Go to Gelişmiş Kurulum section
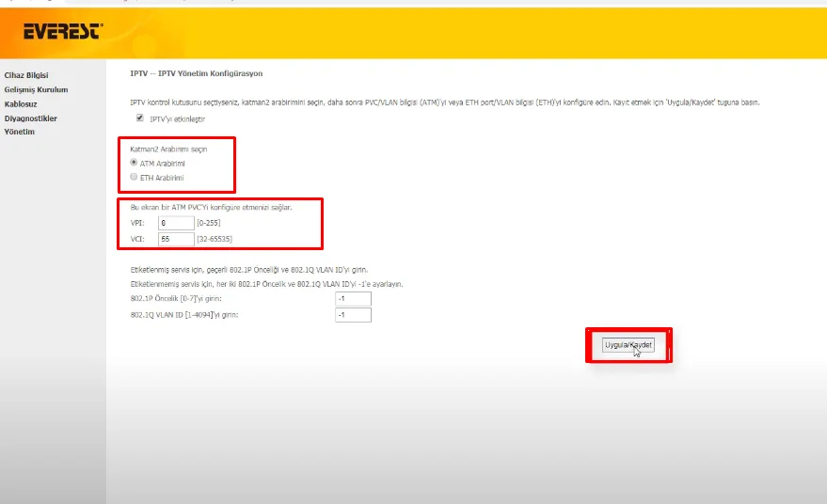The image size is (827, 504). coord(36,89)
